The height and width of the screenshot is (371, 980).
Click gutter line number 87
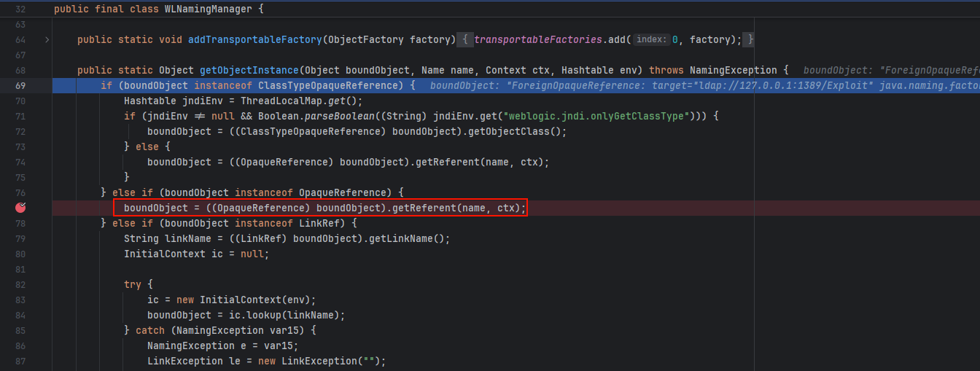[20, 361]
